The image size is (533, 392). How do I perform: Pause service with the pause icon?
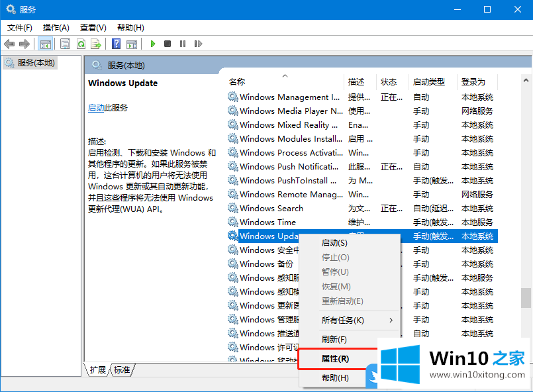pyautogui.click(x=183, y=44)
